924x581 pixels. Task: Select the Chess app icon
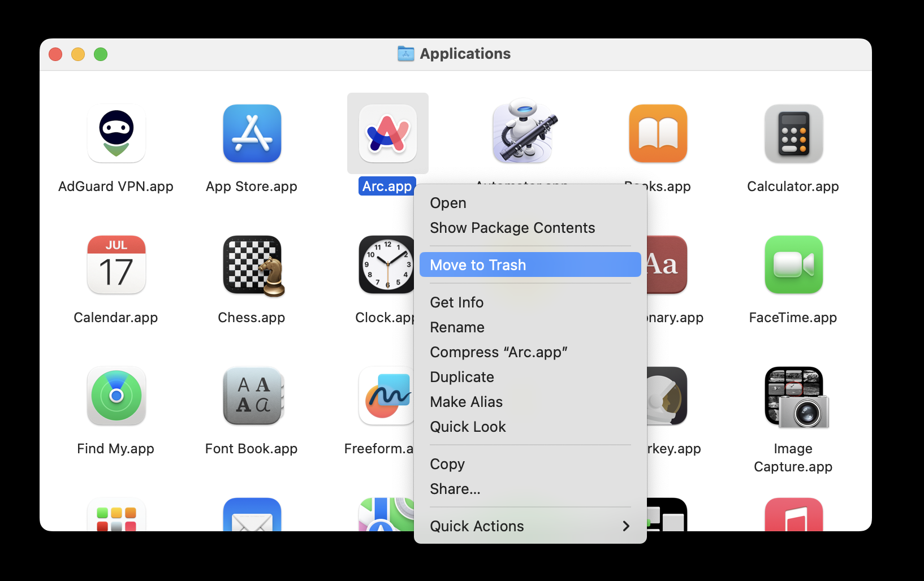253,266
